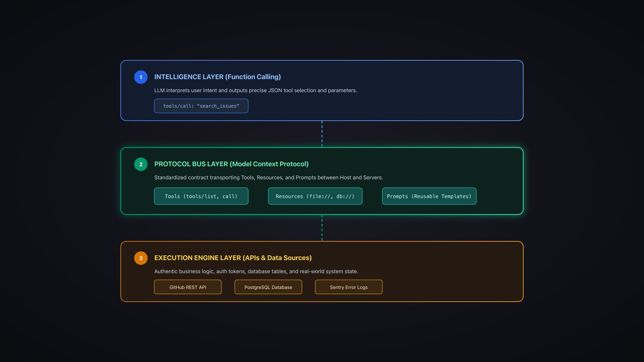Click the Resources (file://, db://) chip

315,196
